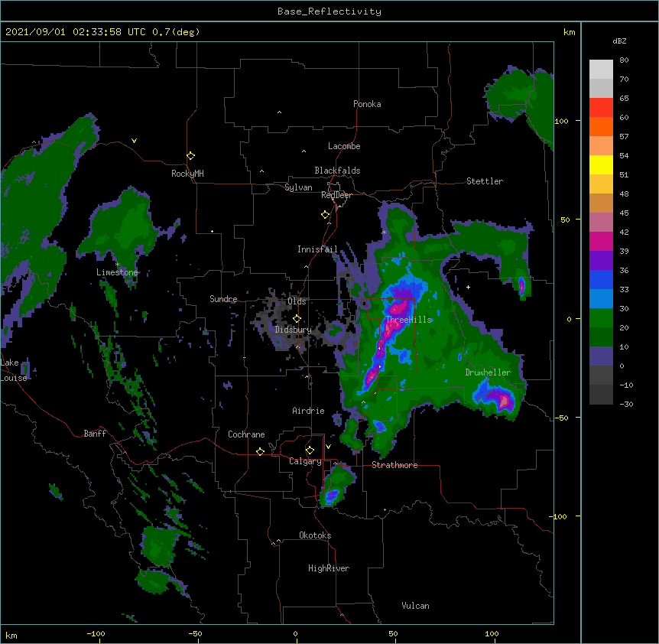This screenshot has height=644, width=659.
Task: Click the Limestone label
Action: point(117,272)
